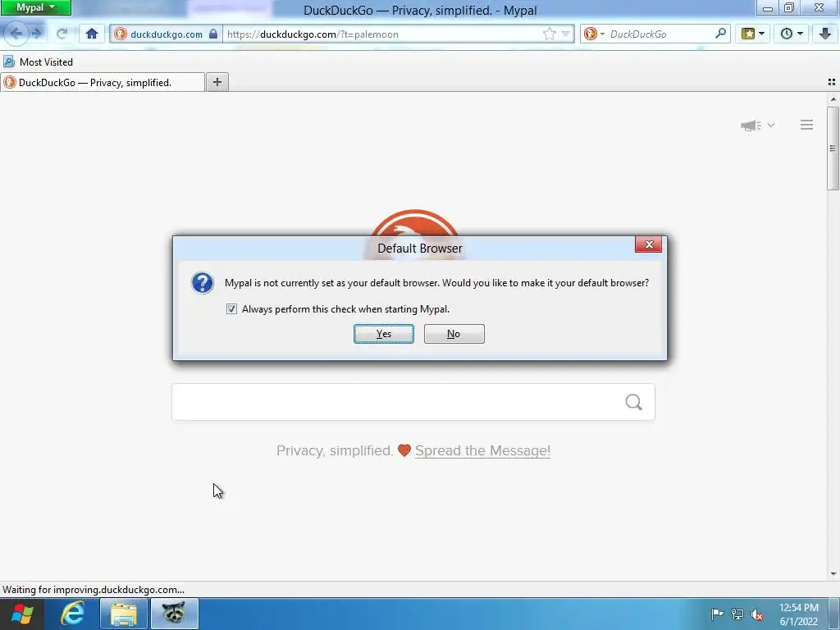
Task: Close the Default Browser dialog
Action: (x=648, y=244)
